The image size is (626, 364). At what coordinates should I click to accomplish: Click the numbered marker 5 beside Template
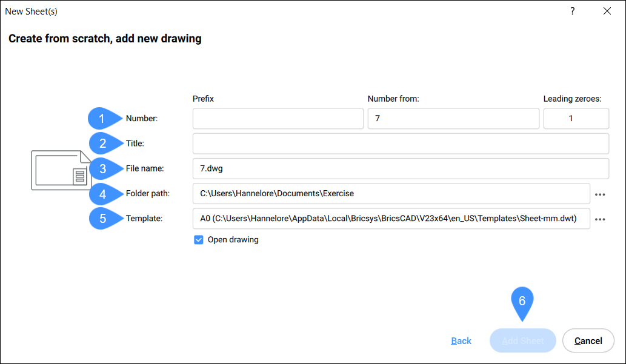102,219
